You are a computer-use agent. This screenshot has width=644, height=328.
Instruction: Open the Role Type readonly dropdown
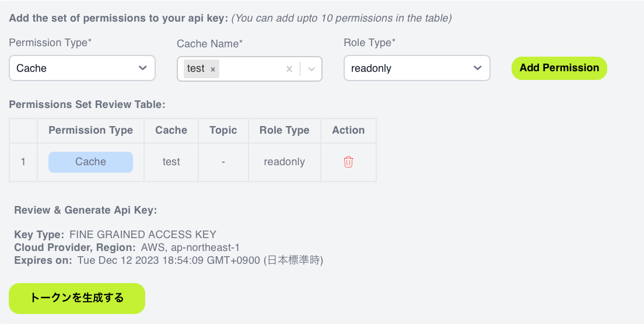coord(417,68)
